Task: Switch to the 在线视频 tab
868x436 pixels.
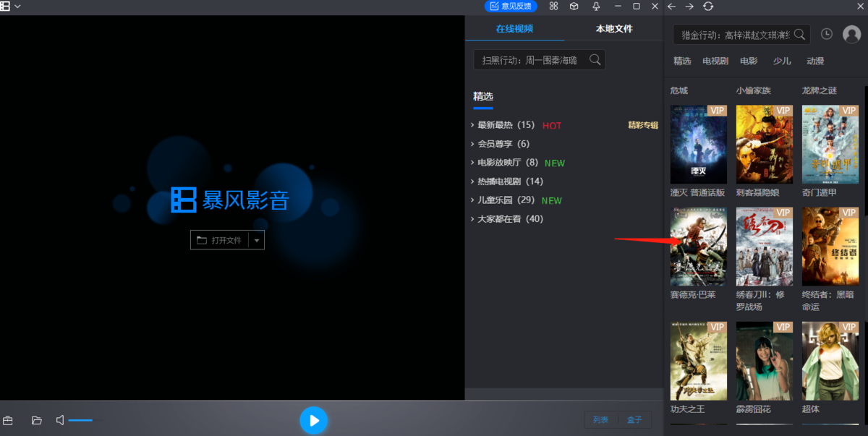Action: point(514,28)
